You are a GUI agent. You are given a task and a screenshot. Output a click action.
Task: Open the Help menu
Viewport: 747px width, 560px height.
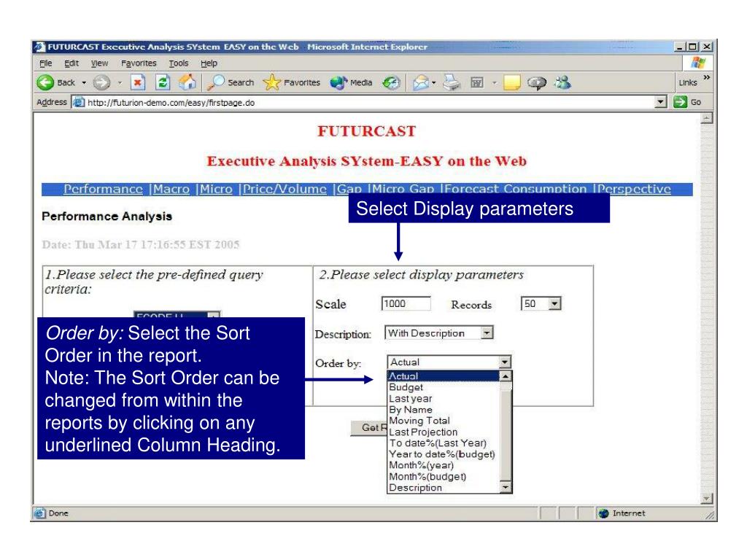209,63
